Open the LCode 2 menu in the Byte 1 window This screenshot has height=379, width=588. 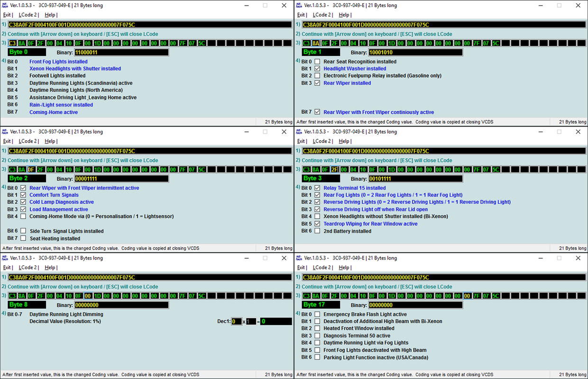[322, 15]
